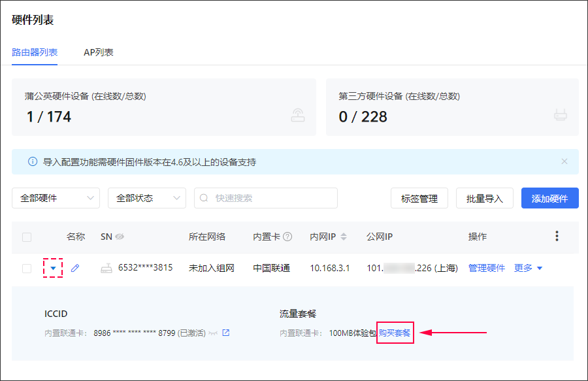Toggle SN visibility eye icon in header
Screen dimensions: 588x381
coord(120,237)
